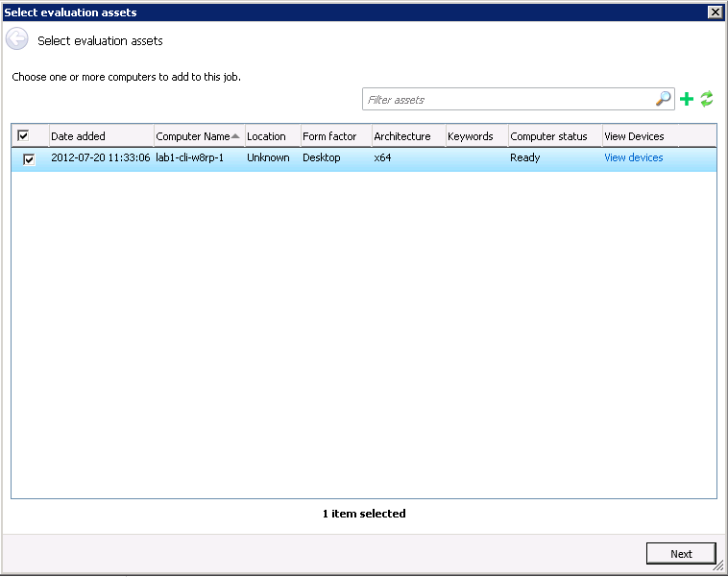Click the Ready status cell in the row
The height and width of the screenshot is (577, 728).
[525, 157]
